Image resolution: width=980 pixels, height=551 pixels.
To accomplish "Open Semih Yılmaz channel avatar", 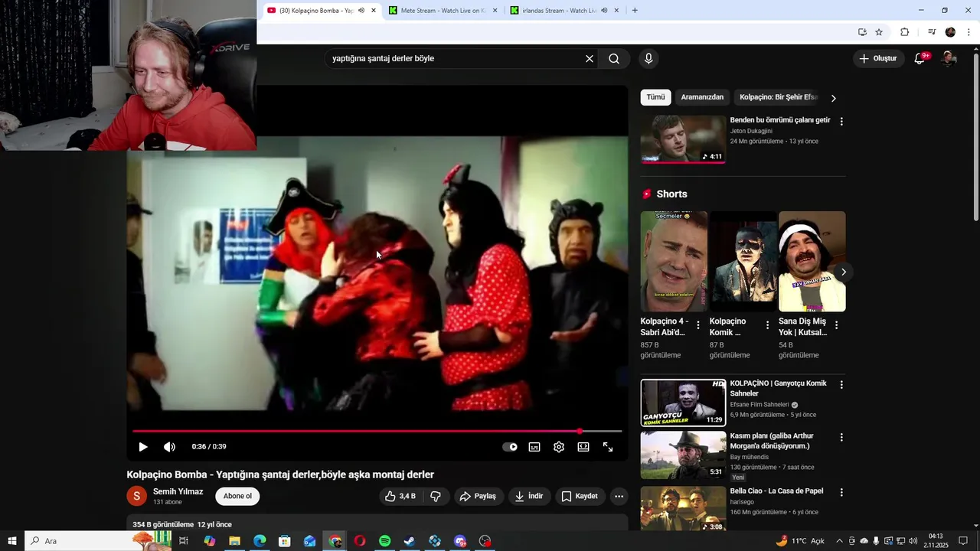I will click(x=136, y=497).
